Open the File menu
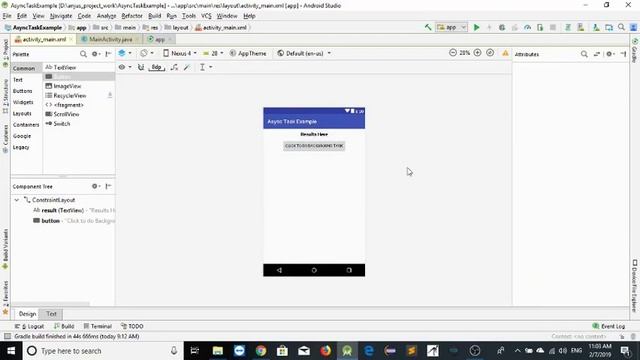 7,16
